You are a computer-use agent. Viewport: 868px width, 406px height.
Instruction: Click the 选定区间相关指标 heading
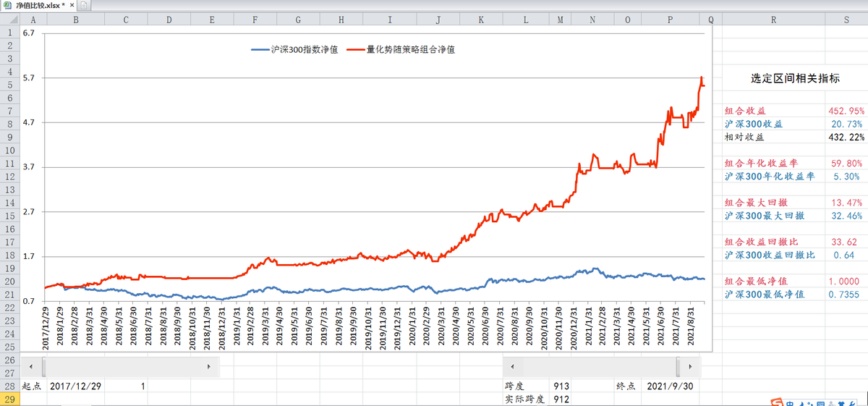[x=795, y=79]
